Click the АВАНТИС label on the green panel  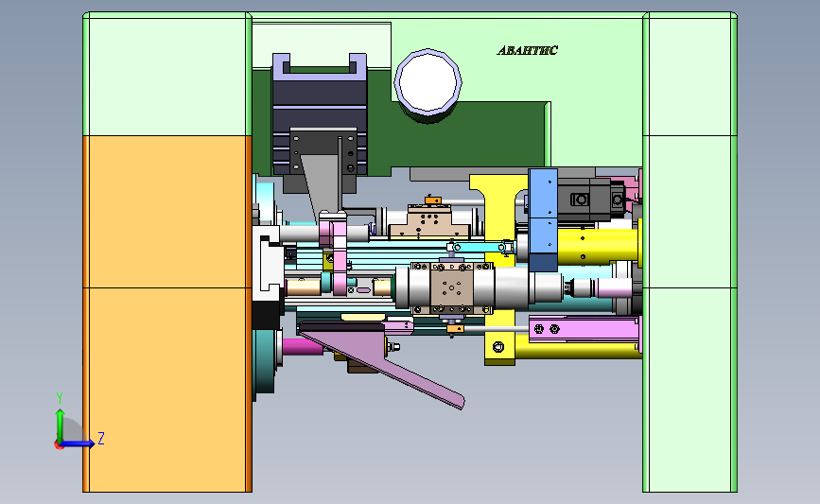[527, 51]
